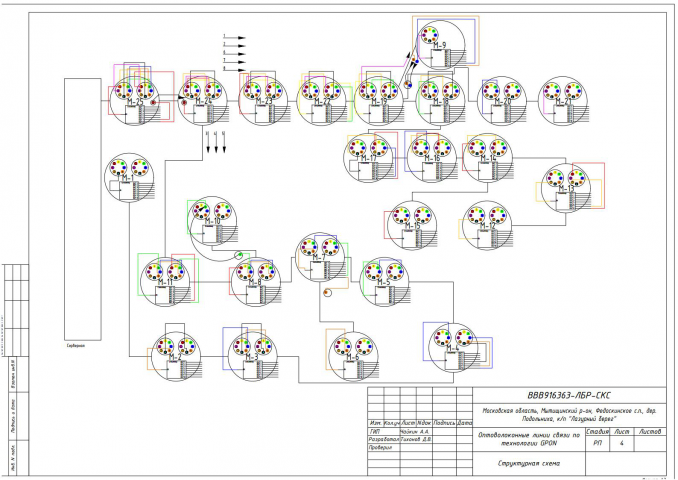Select the M-15 node label
This screenshot has height=480, width=678.
(x=413, y=226)
